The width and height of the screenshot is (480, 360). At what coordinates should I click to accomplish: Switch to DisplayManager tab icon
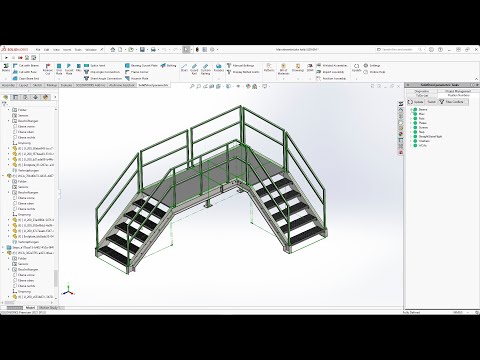click(46, 97)
